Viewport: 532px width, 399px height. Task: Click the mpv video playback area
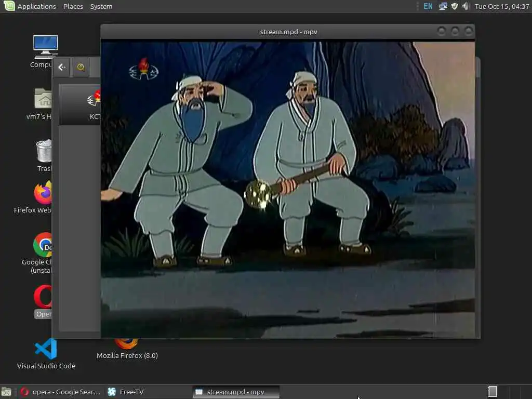tap(288, 189)
